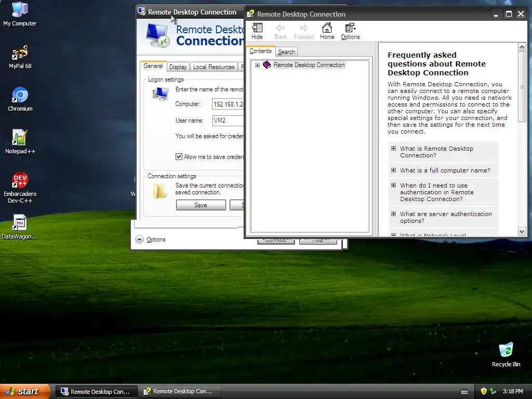Maximize the help window
The image size is (532, 399).
coord(509,14)
